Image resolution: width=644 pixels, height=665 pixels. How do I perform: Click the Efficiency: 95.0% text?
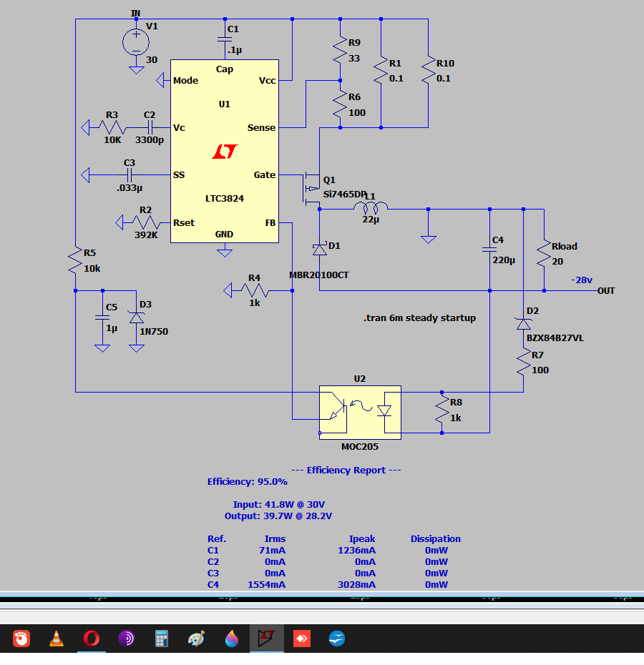coord(247,482)
